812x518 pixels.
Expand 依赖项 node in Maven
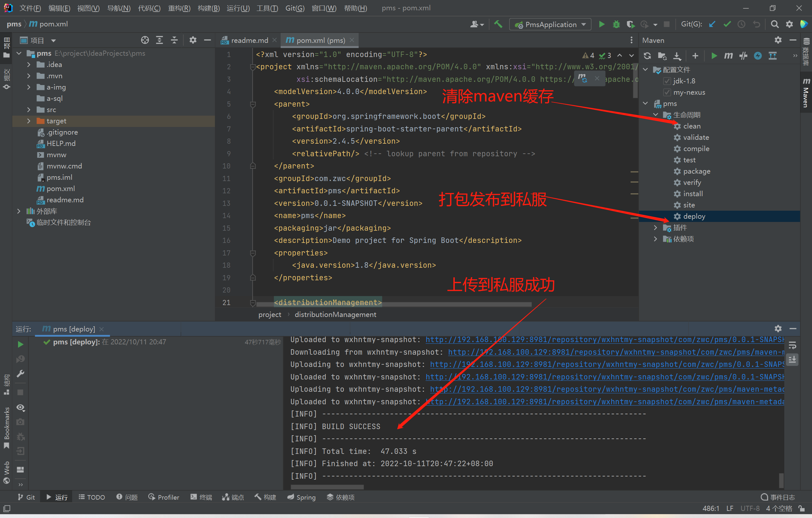[655, 239]
